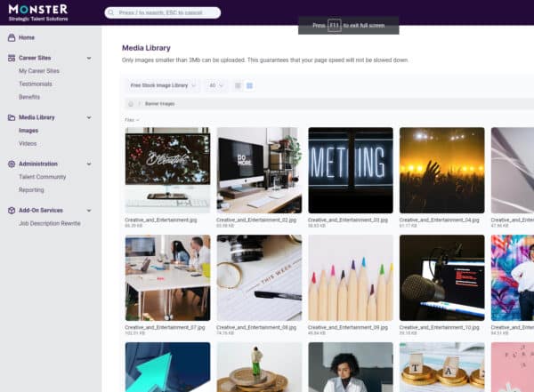
Task: Switch to list view
Action: [x=238, y=85]
